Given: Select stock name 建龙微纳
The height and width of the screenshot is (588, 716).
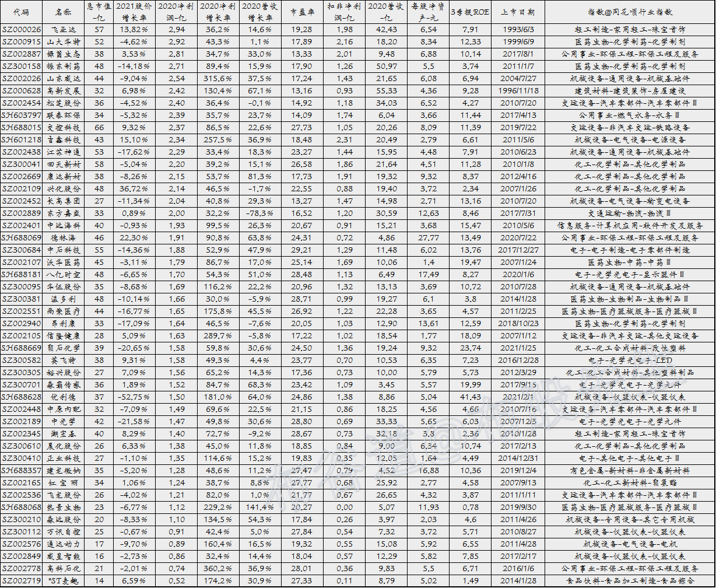Looking at the screenshot, I should point(64,471).
